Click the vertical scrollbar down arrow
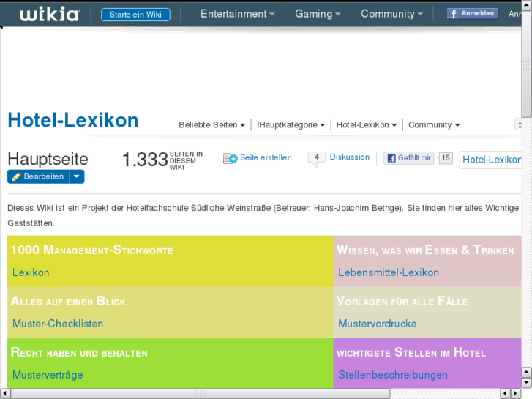 [x=527, y=383]
